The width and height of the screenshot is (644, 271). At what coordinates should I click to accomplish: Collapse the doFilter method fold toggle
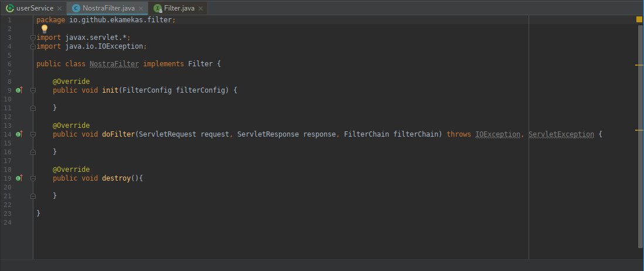point(33,134)
